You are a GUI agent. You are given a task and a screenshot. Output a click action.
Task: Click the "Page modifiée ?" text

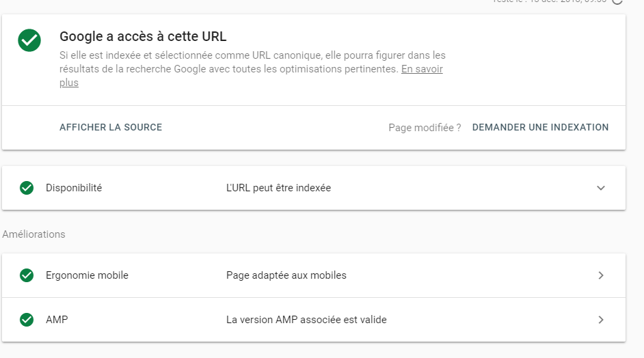(x=425, y=127)
